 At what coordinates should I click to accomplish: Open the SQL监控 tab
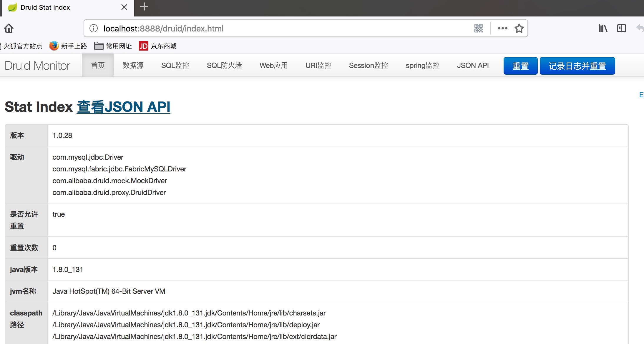click(x=175, y=65)
